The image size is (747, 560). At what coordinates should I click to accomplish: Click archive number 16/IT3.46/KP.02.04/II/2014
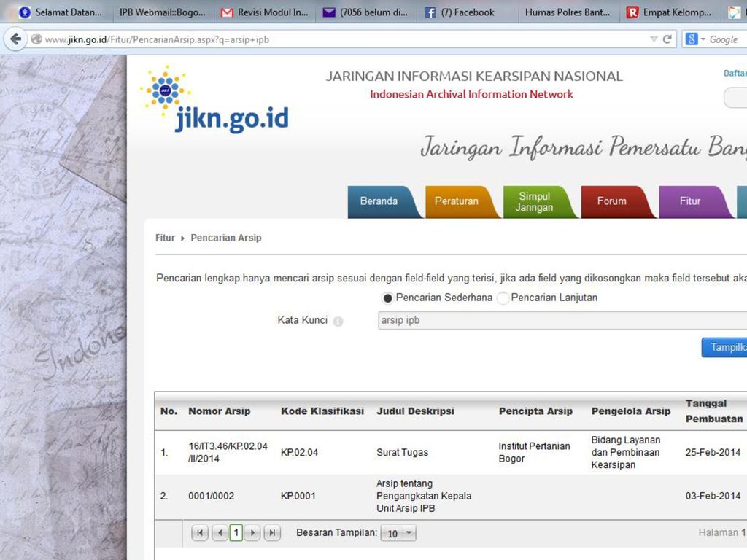228,452
